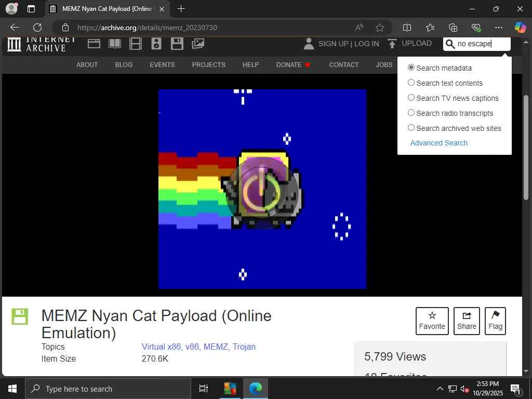Image resolution: width=532 pixels, height=399 pixels.
Task: Click the address bar URL
Action: 147,28
